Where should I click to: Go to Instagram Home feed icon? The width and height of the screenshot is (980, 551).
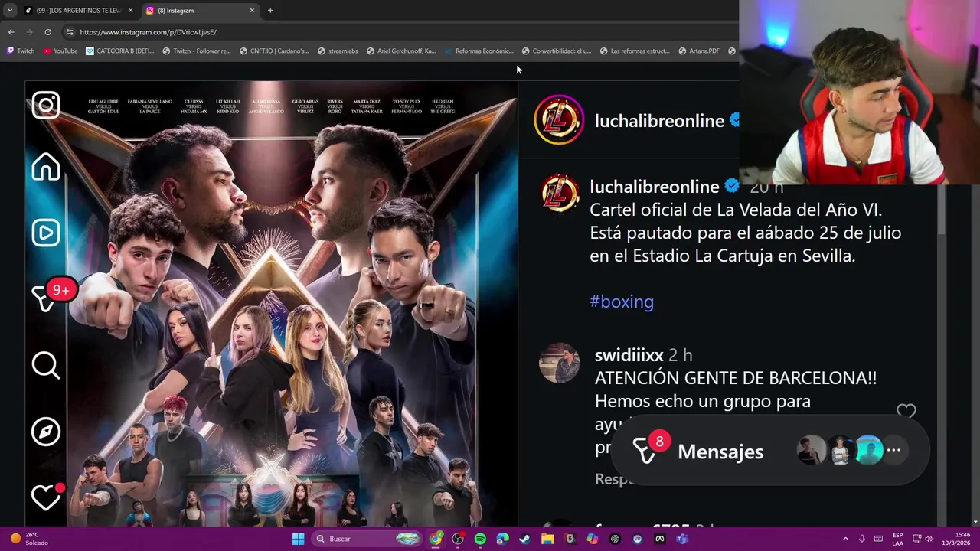pyautogui.click(x=46, y=167)
